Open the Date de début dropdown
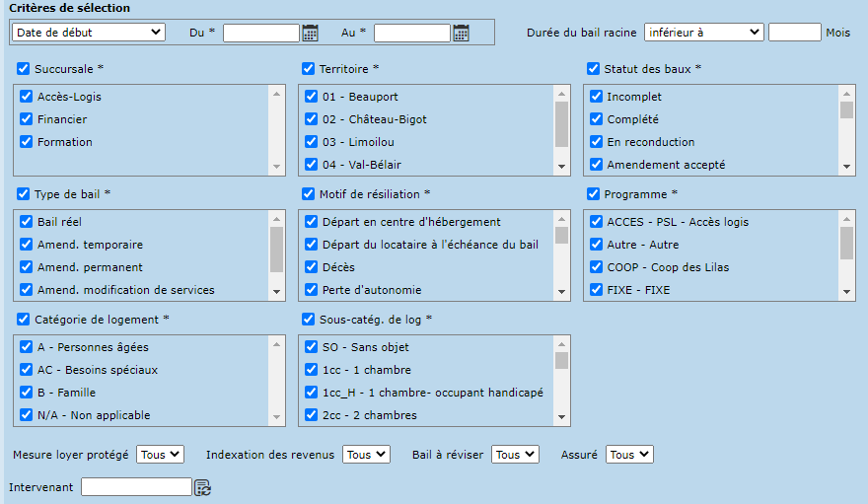 (x=88, y=33)
